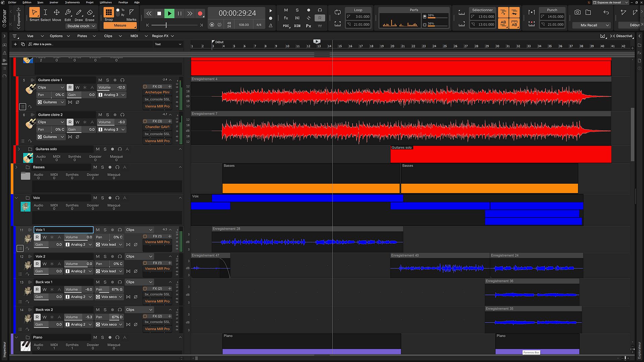This screenshot has height=362, width=644.
Task: Mute the Voix 1 track
Action: [x=98, y=230]
